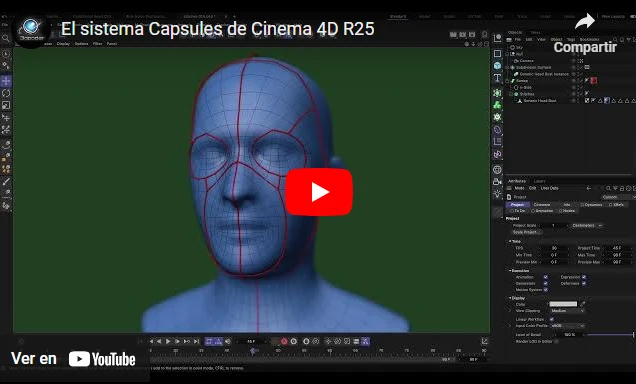
Task: Open the View Clipping 'Medium' dropdown
Action: (x=567, y=311)
